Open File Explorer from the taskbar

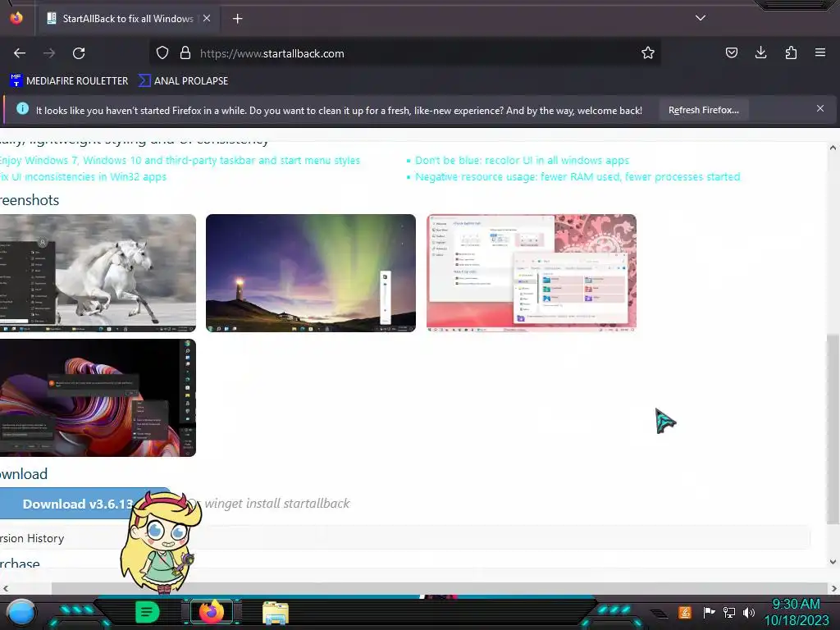276,613
